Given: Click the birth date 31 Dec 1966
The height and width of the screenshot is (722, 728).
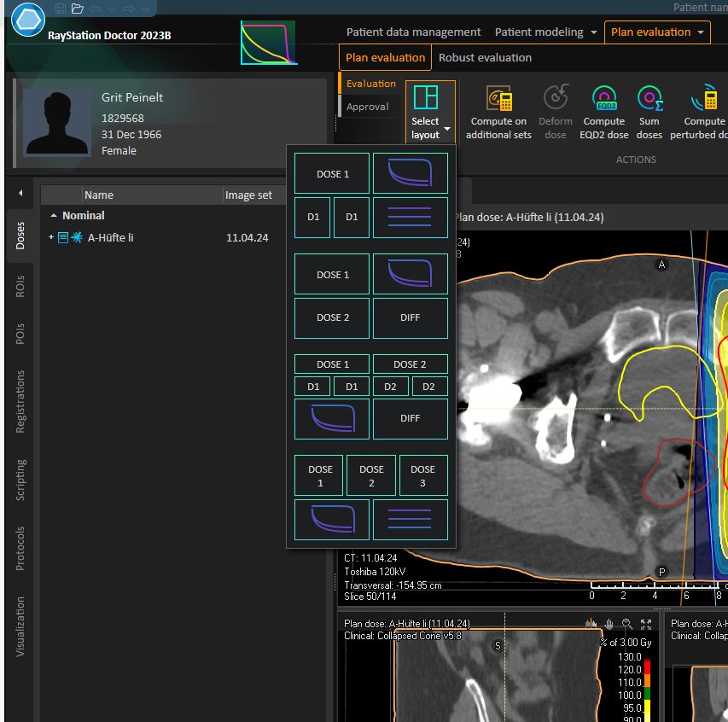Looking at the screenshot, I should click(x=131, y=135).
